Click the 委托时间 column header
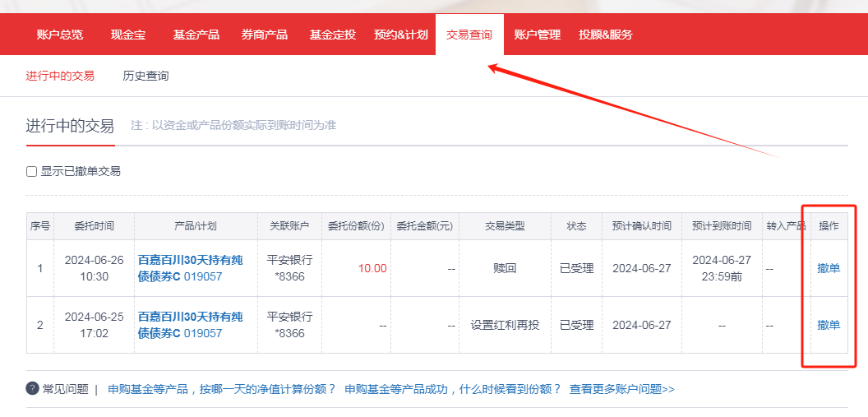Screen dimensions: 868x417 (x=94, y=226)
